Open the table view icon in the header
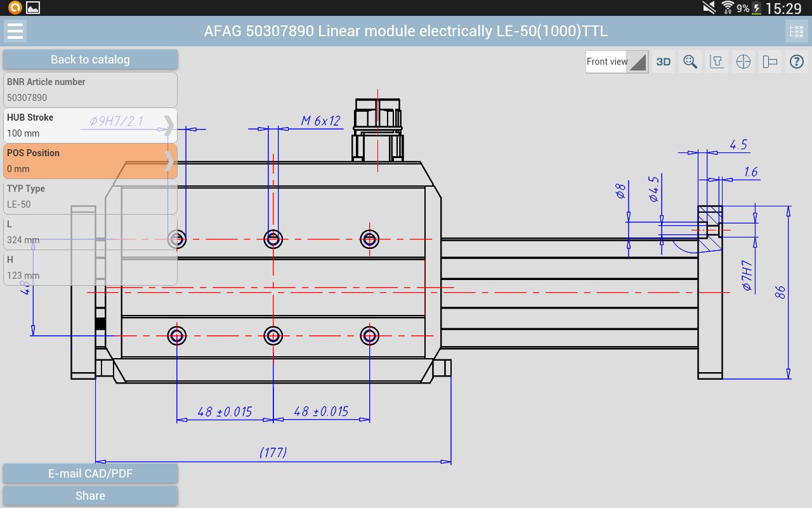Viewport: 812px width, 508px height. point(796,30)
